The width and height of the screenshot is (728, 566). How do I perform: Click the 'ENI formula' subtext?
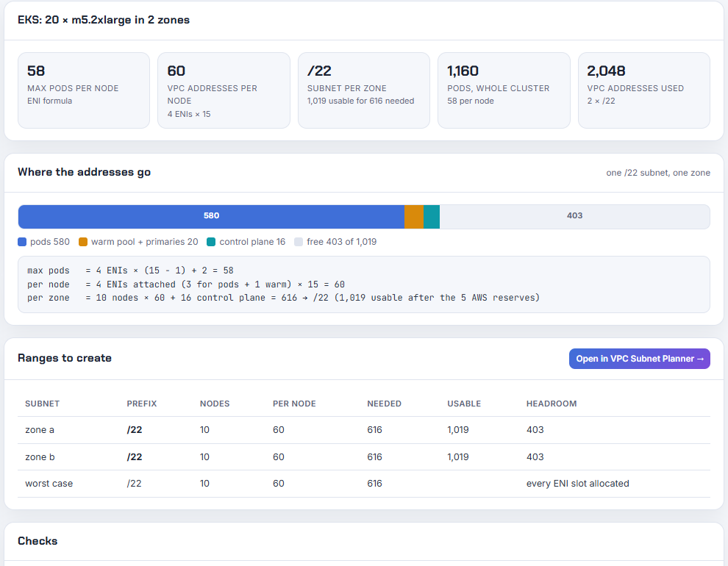tap(50, 101)
